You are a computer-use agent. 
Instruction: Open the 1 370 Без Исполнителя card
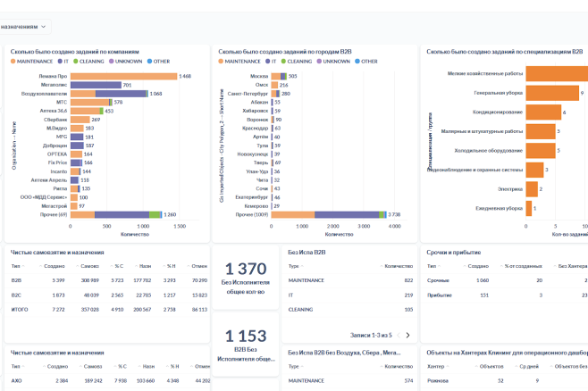pyautogui.click(x=246, y=278)
